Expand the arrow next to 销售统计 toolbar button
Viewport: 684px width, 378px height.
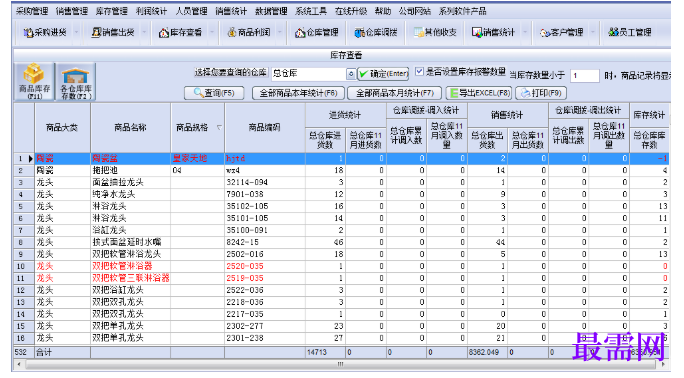click(x=525, y=32)
